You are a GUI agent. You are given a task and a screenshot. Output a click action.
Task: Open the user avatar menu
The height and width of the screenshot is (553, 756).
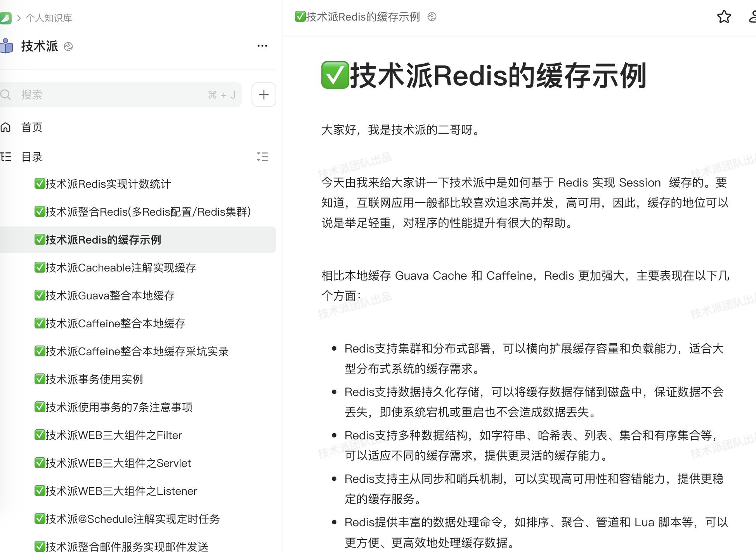click(752, 17)
